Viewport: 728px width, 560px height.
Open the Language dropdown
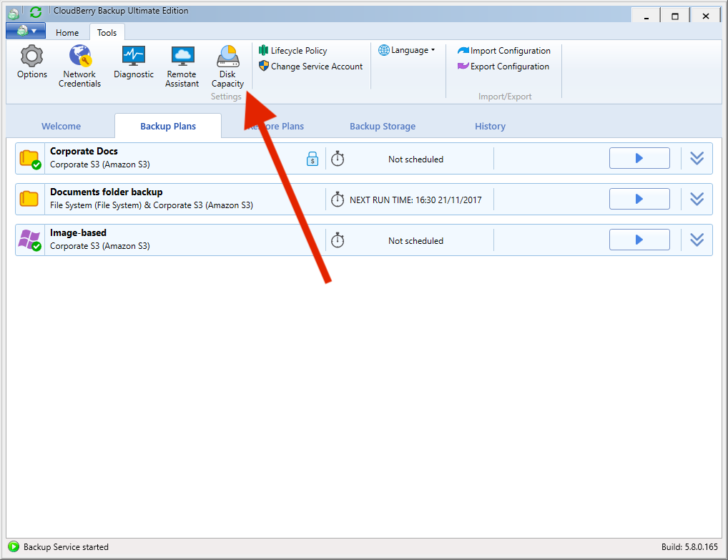click(407, 50)
